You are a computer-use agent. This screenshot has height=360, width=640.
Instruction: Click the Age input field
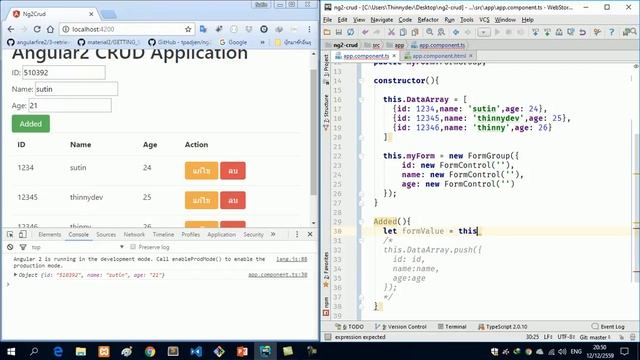(70, 105)
